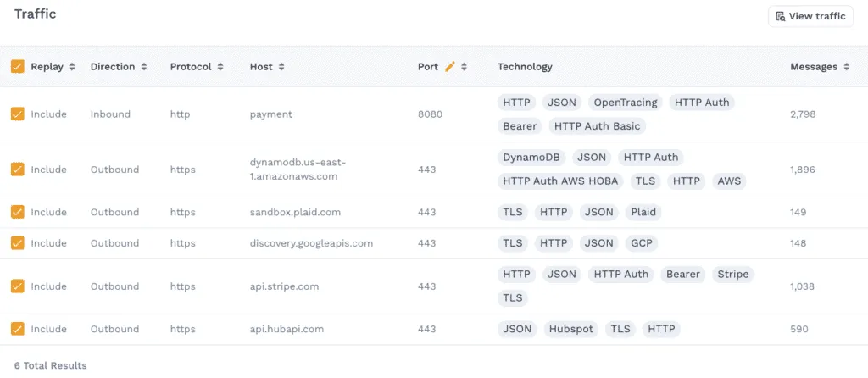Sort the table by Host arrows
Screen dimensions: 868x378
281,67
